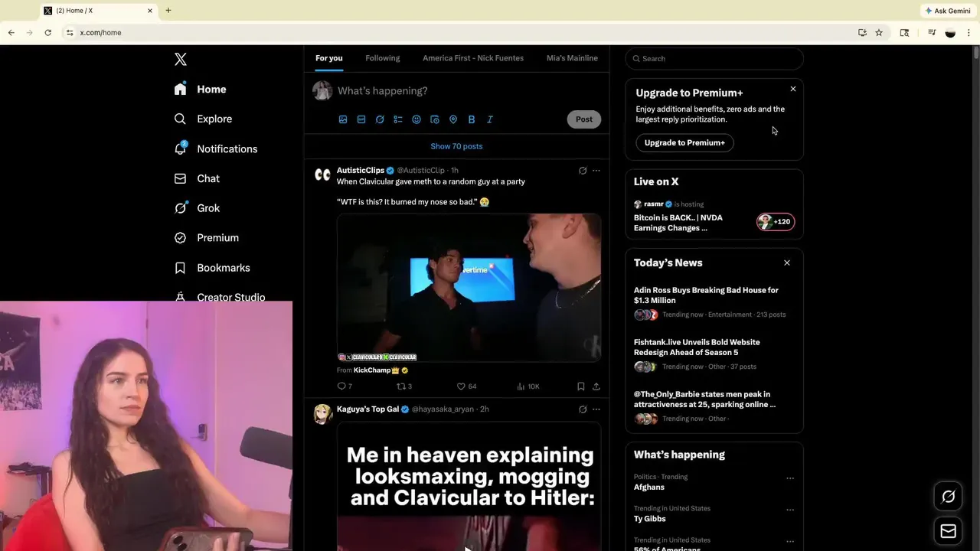Image resolution: width=980 pixels, height=551 pixels.
Task: Click schedule post icon in composer
Action: coord(435,119)
